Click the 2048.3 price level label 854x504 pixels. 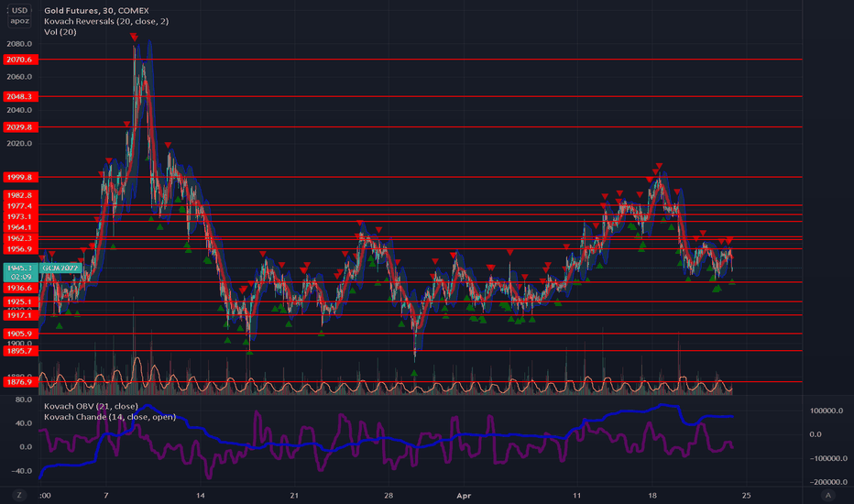[x=19, y=96]
